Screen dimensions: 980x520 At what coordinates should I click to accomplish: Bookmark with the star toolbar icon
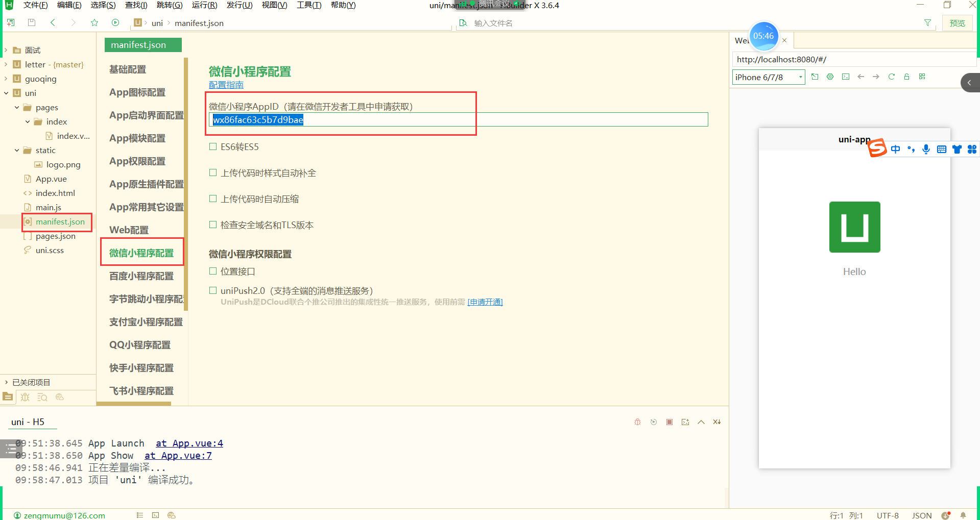coord(94,22)
